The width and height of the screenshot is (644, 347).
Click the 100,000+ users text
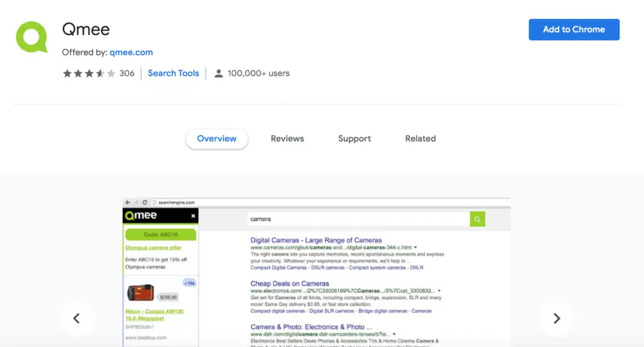[258, 73]
